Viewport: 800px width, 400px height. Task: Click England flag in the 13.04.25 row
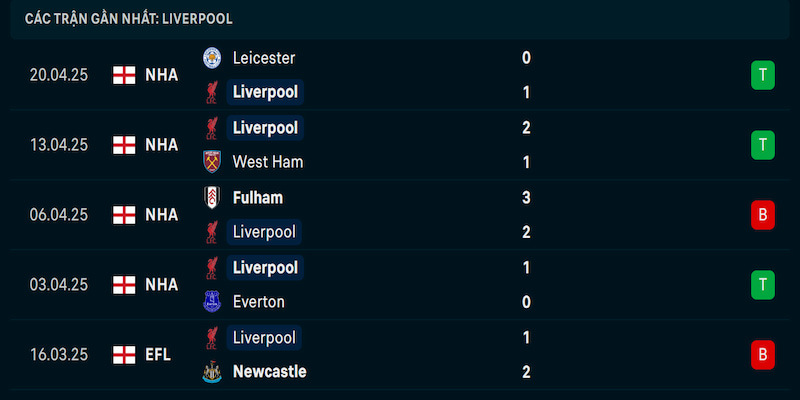(x=124, y=145)
